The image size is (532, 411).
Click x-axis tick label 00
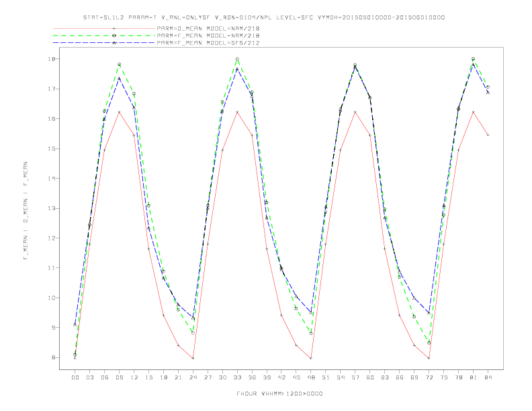(x=75, y=377)
